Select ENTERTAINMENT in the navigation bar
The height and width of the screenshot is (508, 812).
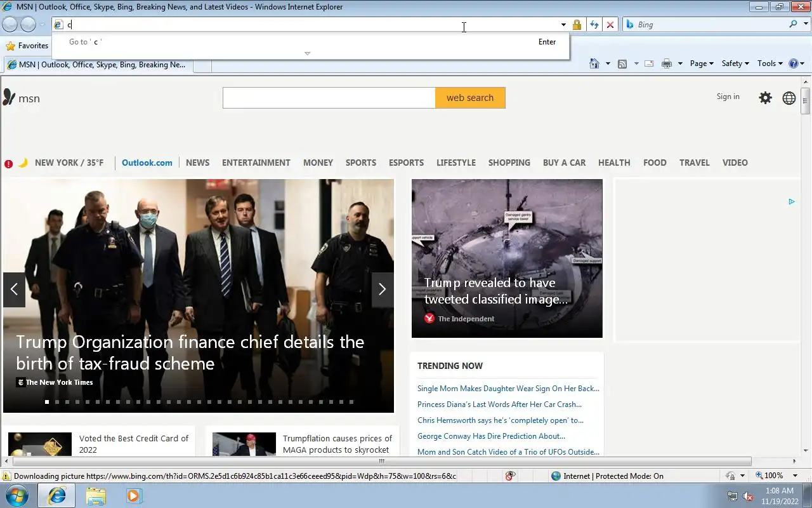[256, 163]
